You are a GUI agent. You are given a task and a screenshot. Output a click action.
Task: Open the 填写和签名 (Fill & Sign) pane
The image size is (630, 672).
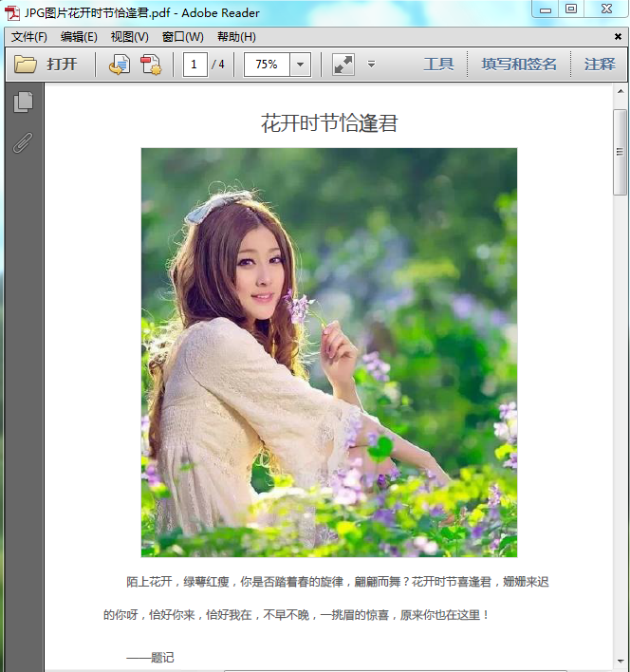click(519, 65)
